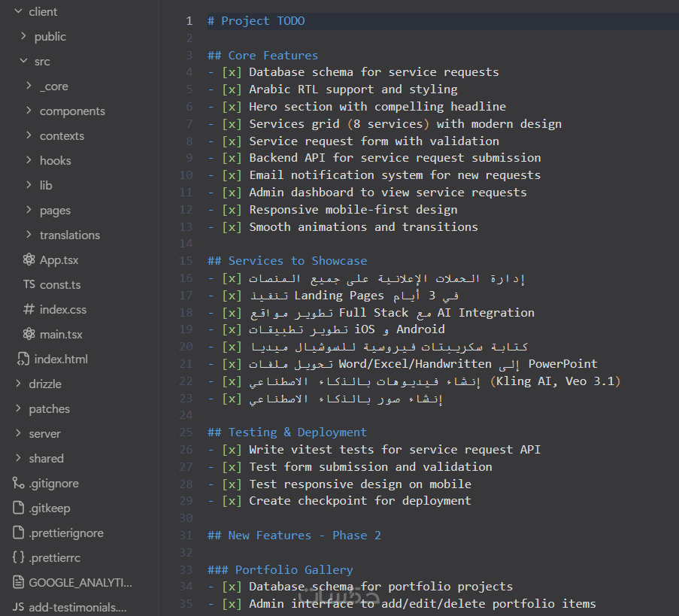Select the server folder in explorer

tap(44, 434)
